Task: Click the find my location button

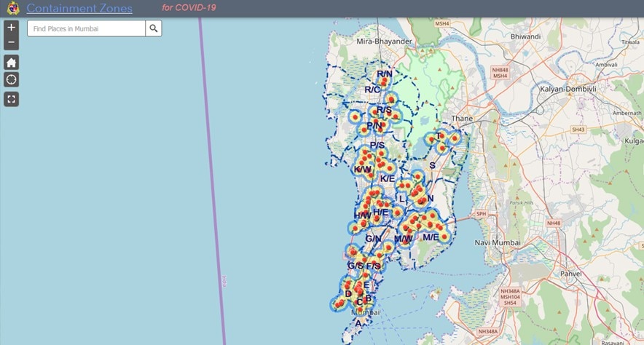Action: tap(11, 80)
